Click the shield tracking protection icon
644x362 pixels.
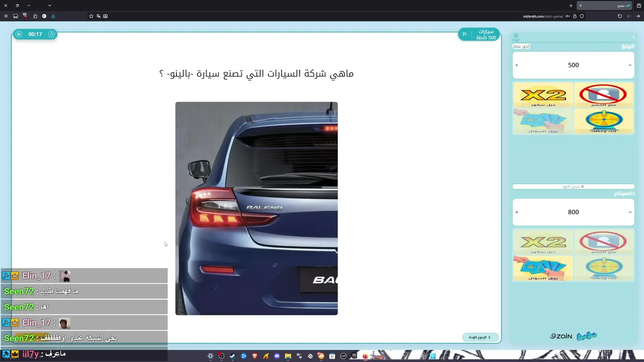[582, 16]
